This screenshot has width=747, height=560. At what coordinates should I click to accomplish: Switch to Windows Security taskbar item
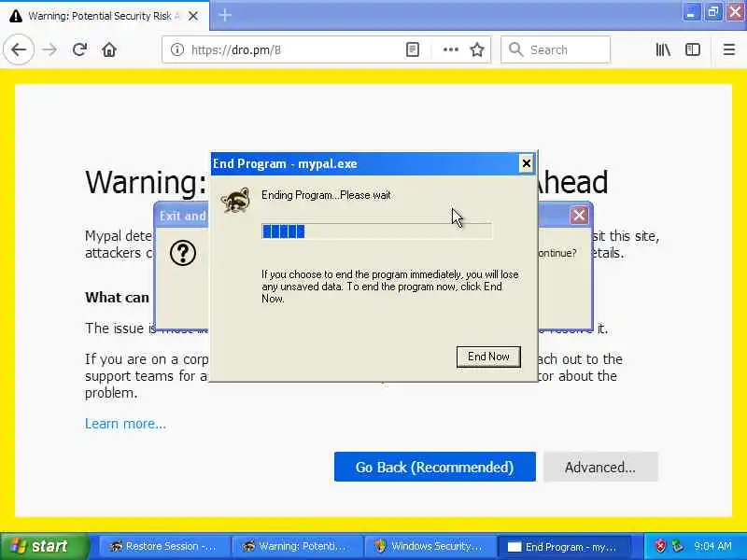click(x=430, y=546)
